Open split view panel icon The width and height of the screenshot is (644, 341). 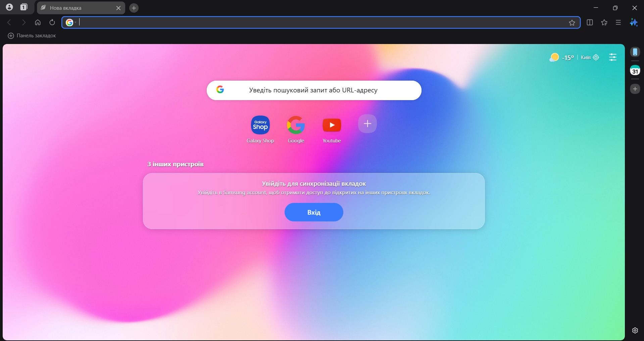click(x=590, y=23)
